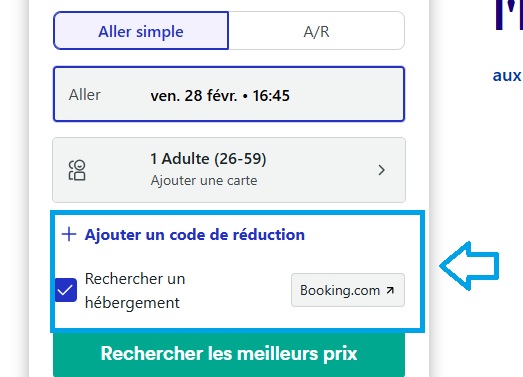
Task: Click the external-link arrow icon on Booking.com
Action: tap(390, 290)
